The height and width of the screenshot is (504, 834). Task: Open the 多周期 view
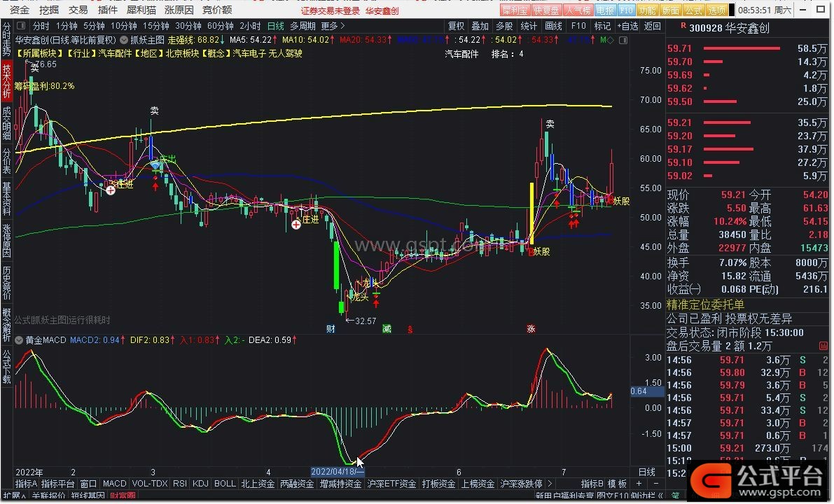(x=302, y=25)
